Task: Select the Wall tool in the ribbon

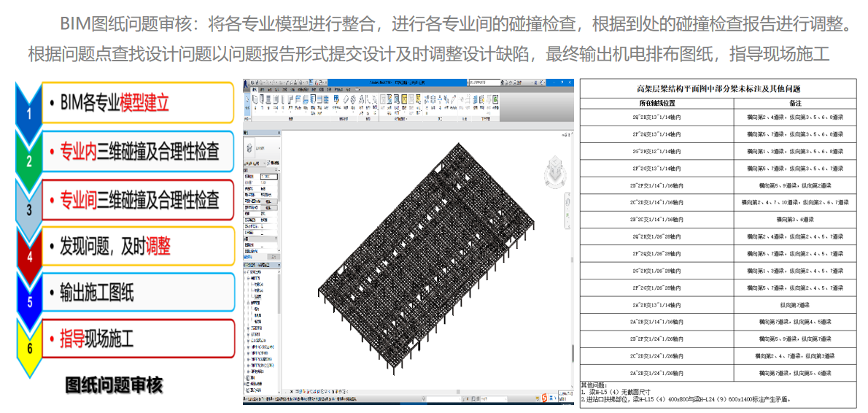Action: coord(255,103)
